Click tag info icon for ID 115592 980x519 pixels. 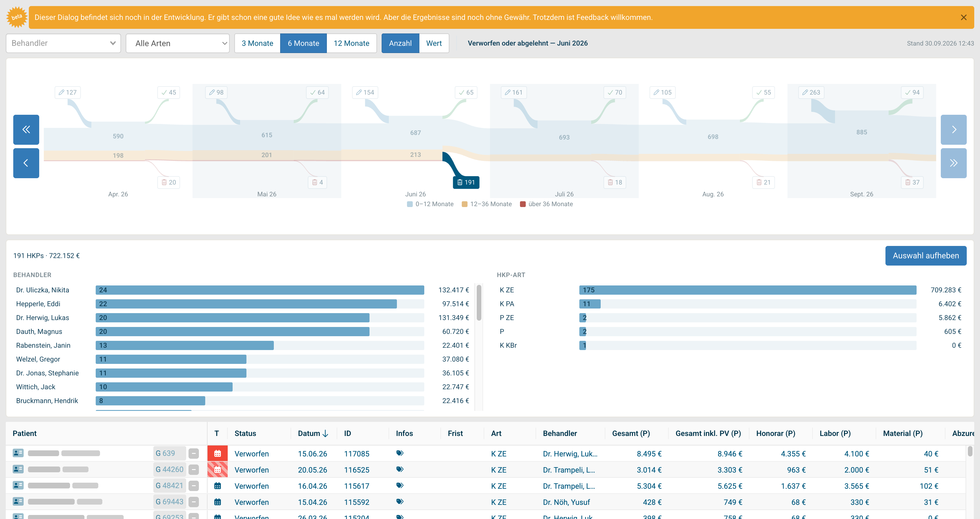click(x=400, y=502)
